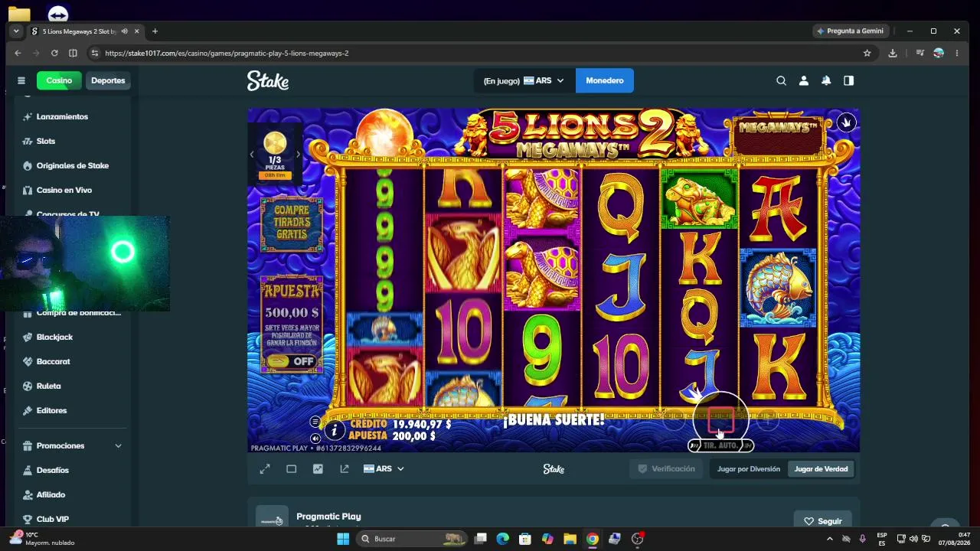Enter fullscreen mode for the game
This screenshot has height=551, width=980.
(265, 469)
